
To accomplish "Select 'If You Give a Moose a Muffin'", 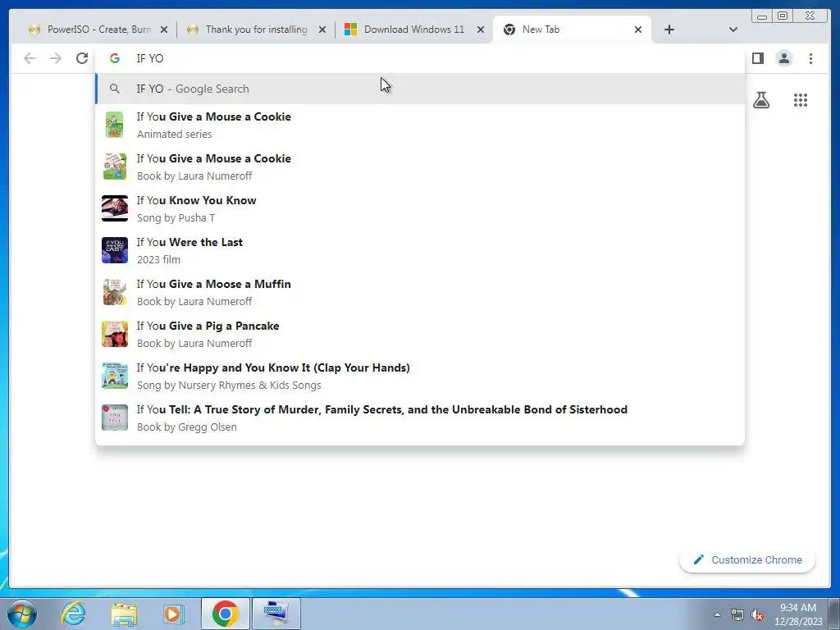I will [420, 292].
